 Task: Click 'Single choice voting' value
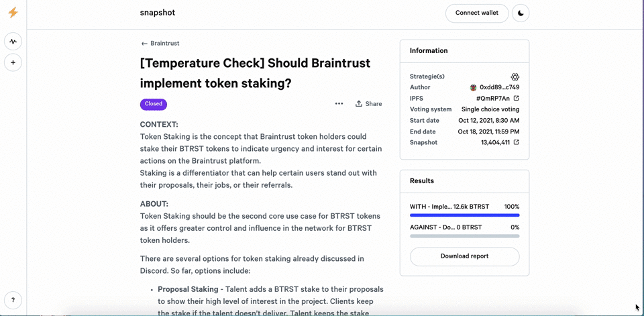[x=490, y=109]
